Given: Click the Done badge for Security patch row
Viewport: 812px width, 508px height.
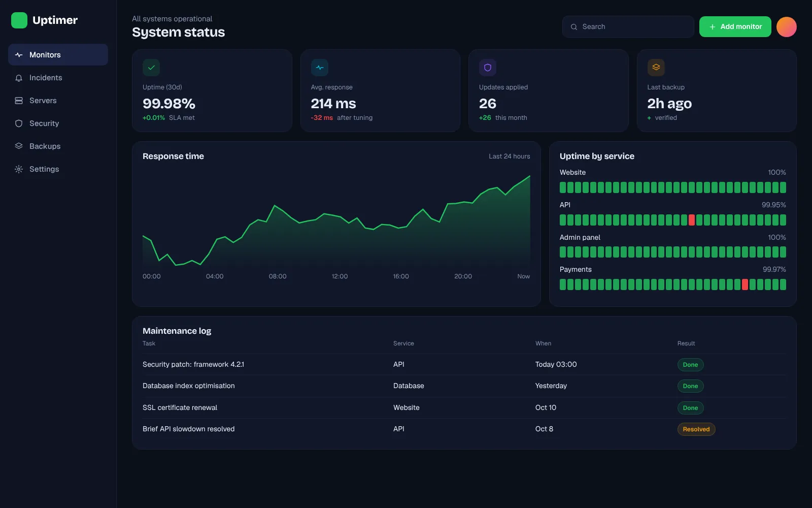Looking at the screenshot, I should click(x=690, y=365).
